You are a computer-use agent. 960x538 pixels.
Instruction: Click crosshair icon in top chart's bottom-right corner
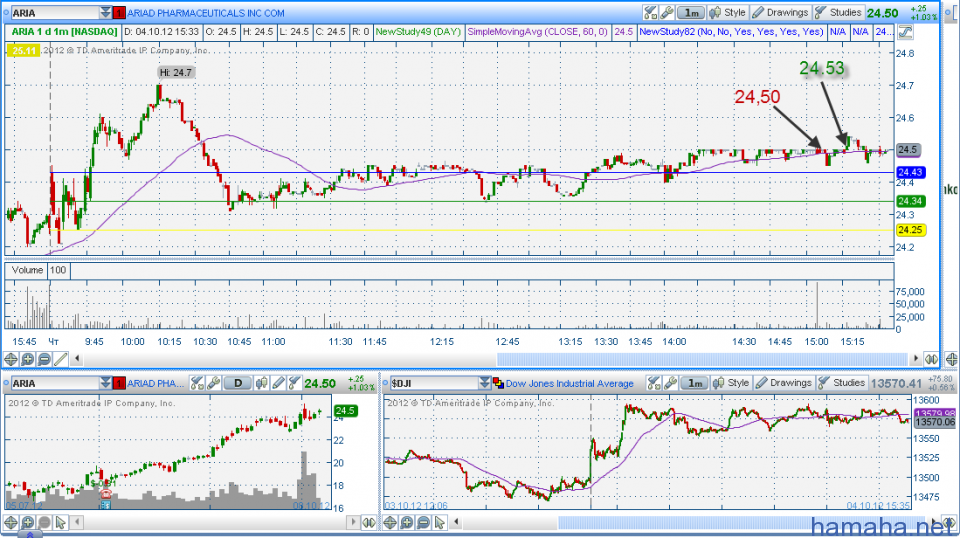click(x=951, y=359)
